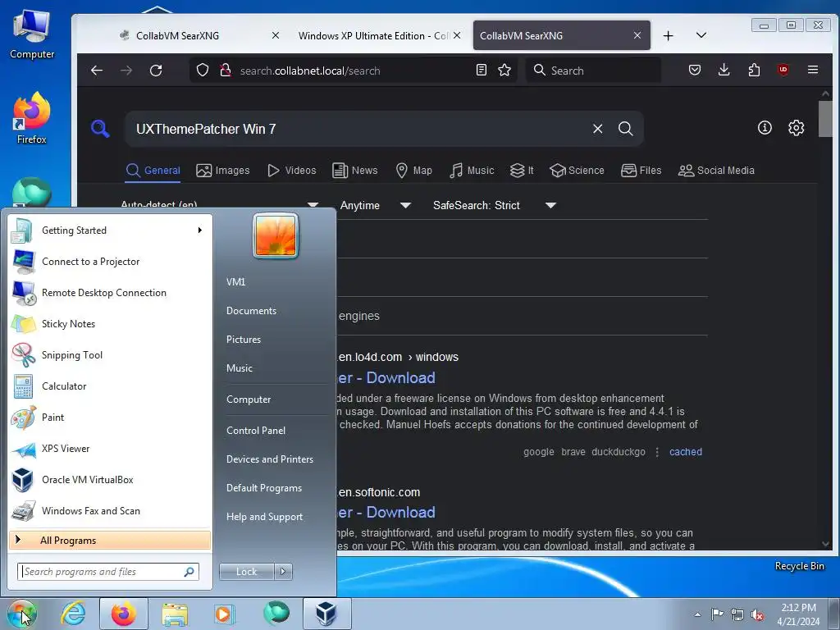Open the lo4d.com Download result link

pyautogui.click(x=386, y=377)
